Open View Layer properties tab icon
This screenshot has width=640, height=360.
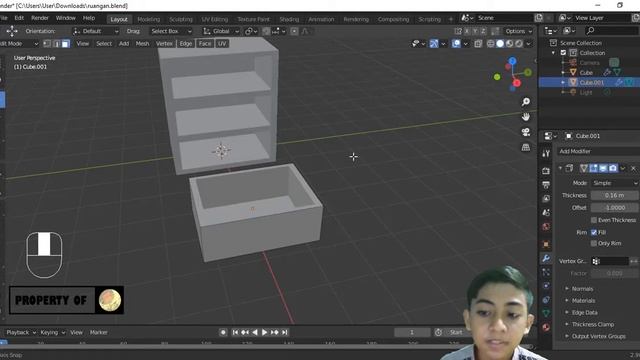(x=546, y=198)
